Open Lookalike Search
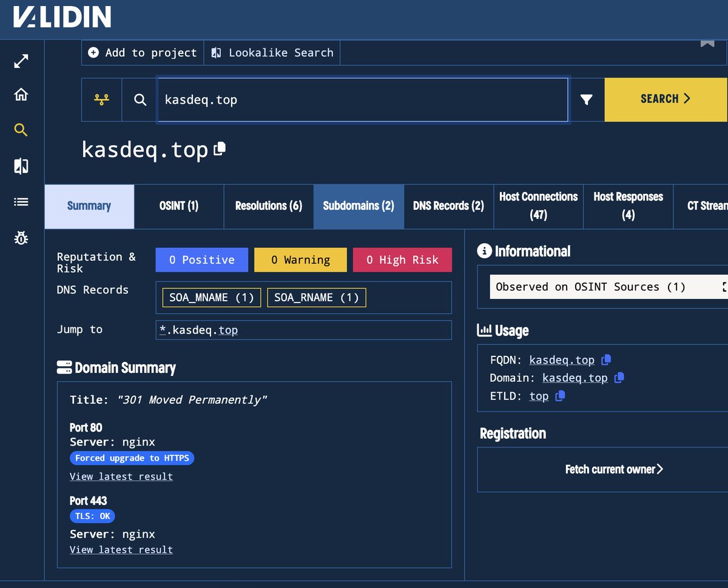 pyautogui.click(x=272, y=53)
